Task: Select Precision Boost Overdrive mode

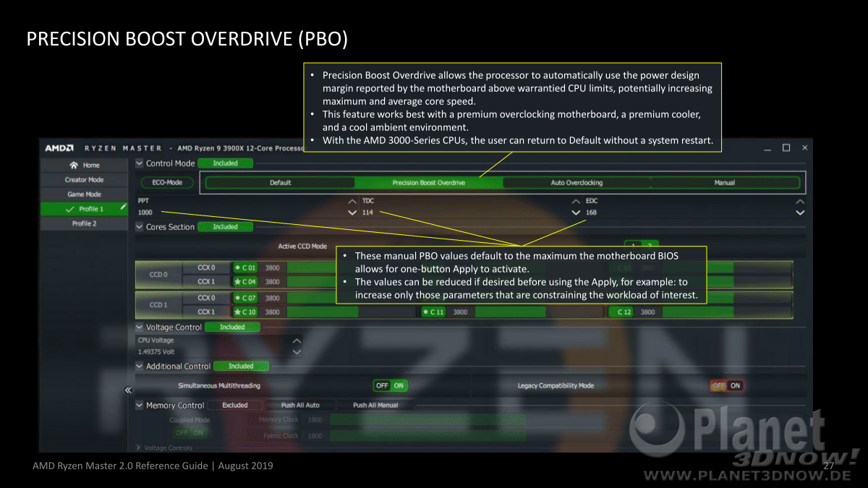Action: tap(428, 182)
